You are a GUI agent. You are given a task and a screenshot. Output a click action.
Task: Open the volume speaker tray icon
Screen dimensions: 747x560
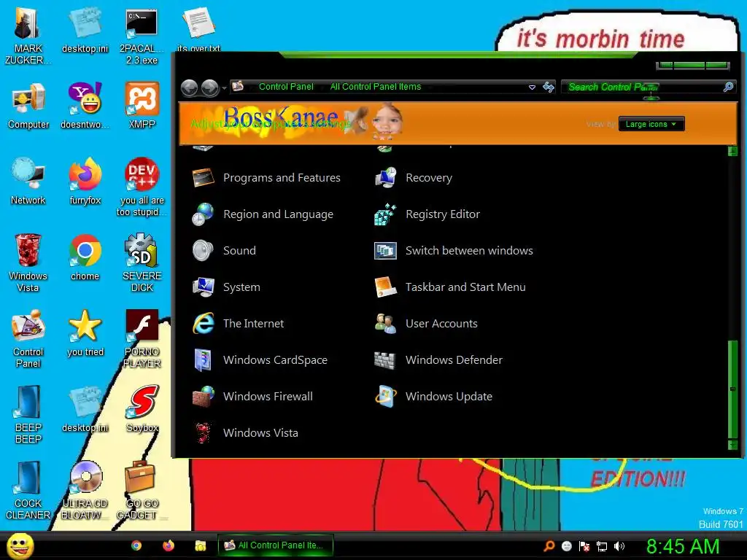click(619, 546)
